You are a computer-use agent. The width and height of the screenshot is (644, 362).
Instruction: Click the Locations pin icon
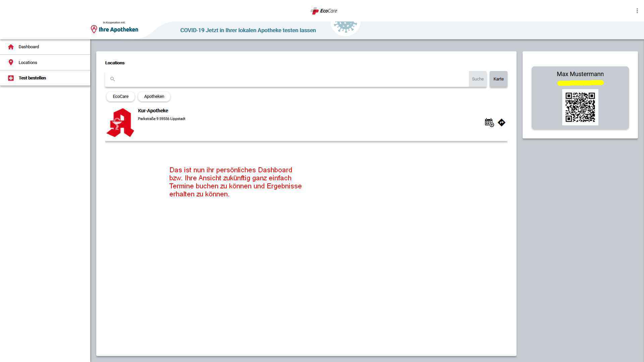(11, 62)
